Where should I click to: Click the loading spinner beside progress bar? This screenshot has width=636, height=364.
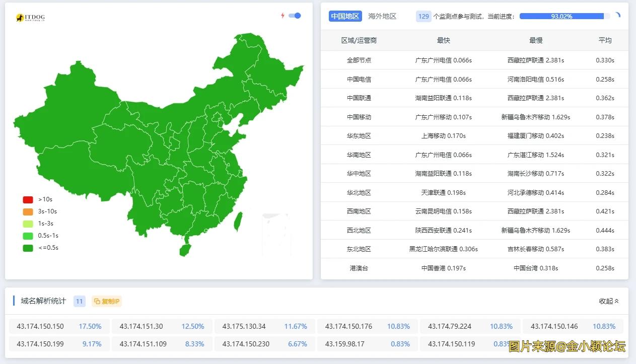point(617,16)
